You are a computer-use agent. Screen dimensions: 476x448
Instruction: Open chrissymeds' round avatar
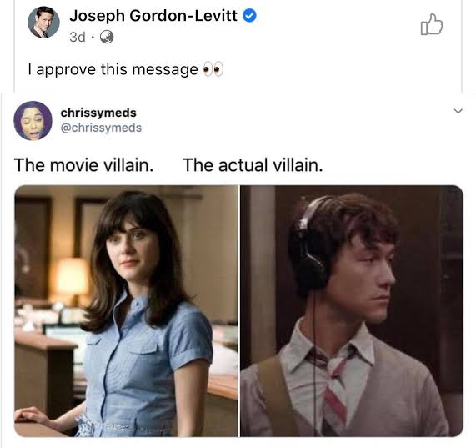(x=33, y=121)
